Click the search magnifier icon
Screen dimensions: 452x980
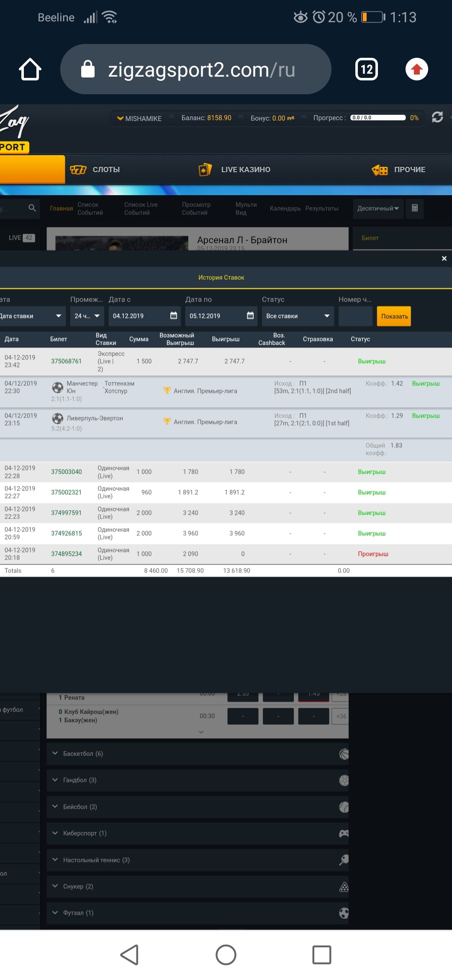coord(32,208)
